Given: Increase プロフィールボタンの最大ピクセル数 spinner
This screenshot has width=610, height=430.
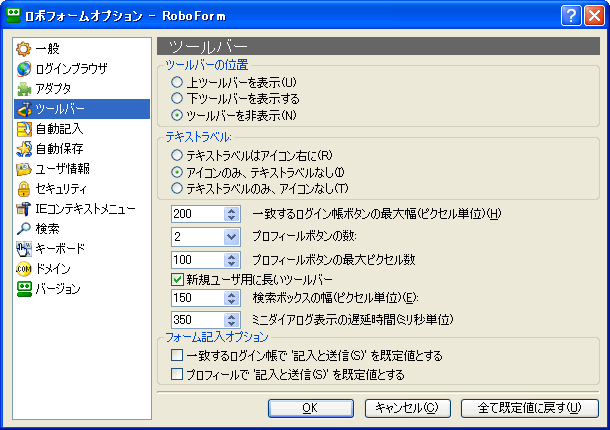Looking at the screenshot, I should pyautogui.click(x=231, y=256).
